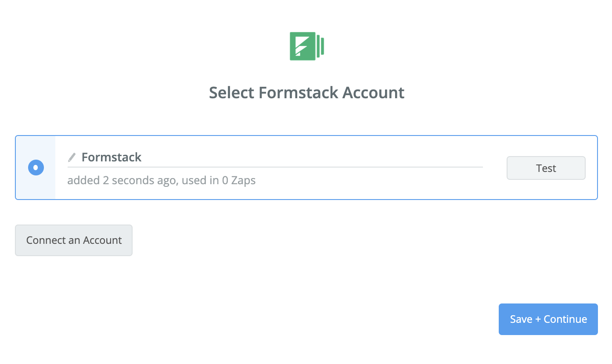Click the pencil rename icon beside Formstack
Image resolution: width=612 pixels, height=364 pixels.
pos(72,157)
